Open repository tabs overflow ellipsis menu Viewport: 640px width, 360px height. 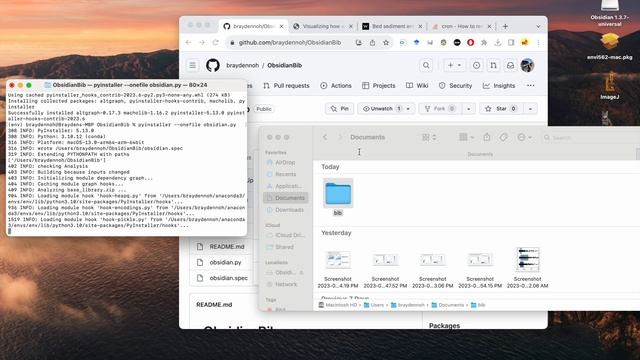click(530, 86)
